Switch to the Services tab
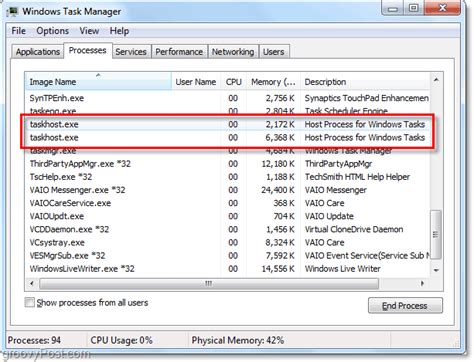The height and width of the screenshot is (362, 474). click(x=131, y=52)
